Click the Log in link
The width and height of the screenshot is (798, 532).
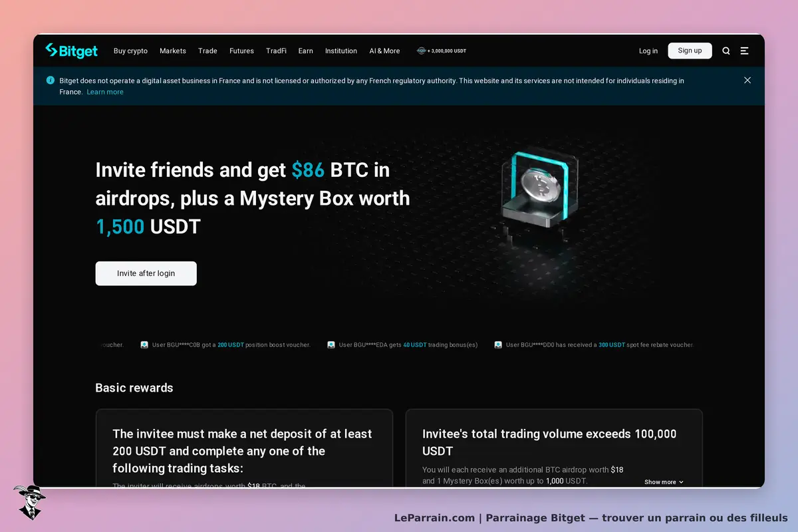point(648,51)
